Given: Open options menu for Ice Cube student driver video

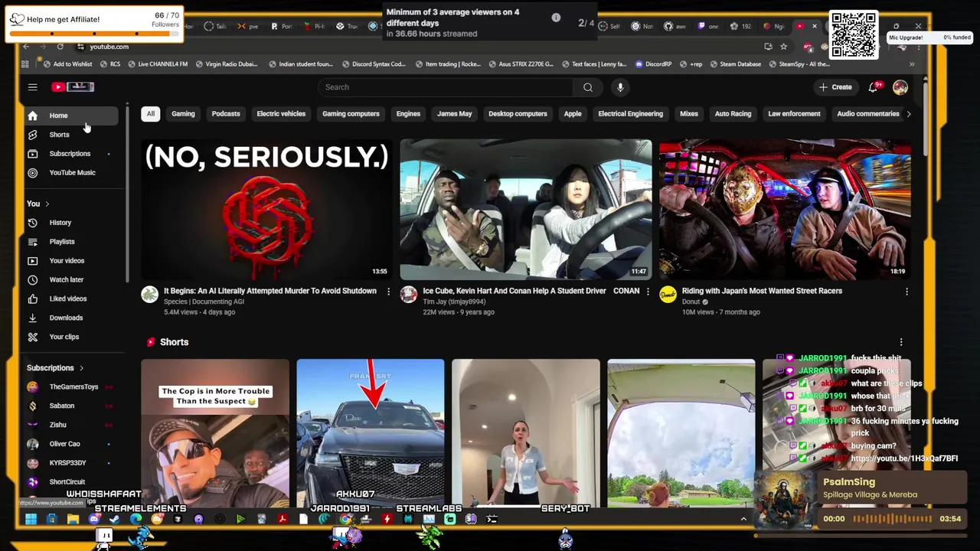Looking at the screenshot, I should click(x=648, y=292).
